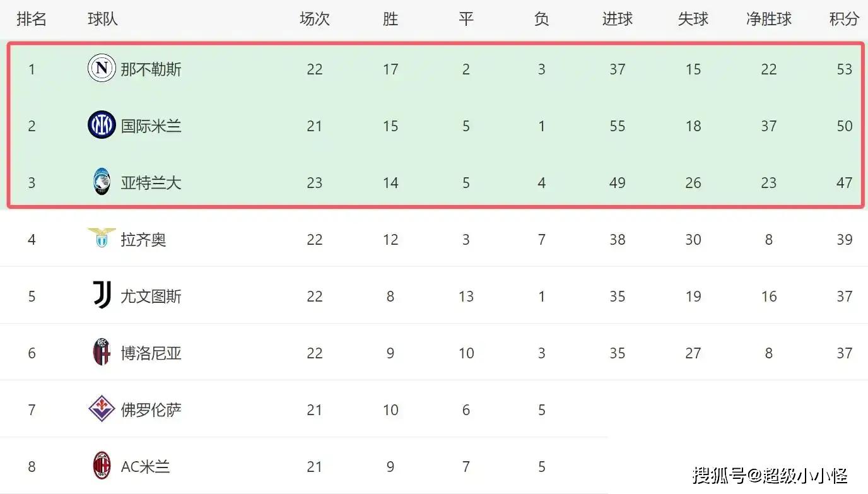
Task: Click the 场次 column header
Action: point(314,19)
